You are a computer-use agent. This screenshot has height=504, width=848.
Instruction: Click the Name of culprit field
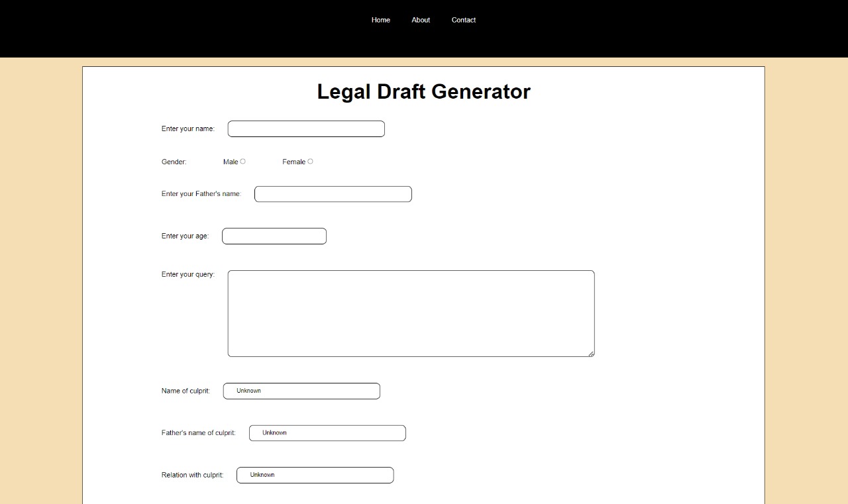point(301,391)
